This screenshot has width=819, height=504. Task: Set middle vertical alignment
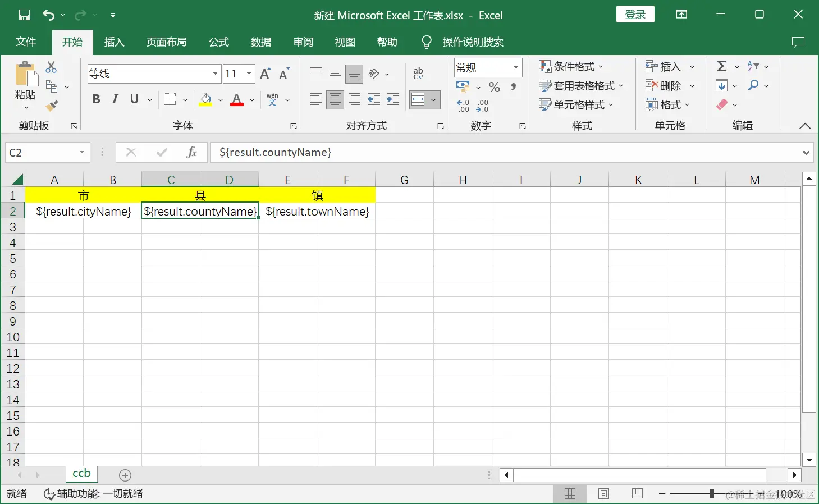click(x=335, y=74)
